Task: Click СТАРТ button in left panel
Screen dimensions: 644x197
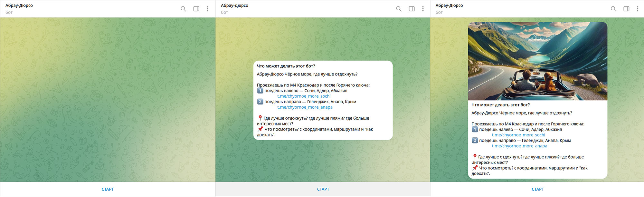Action: point(108,189)
